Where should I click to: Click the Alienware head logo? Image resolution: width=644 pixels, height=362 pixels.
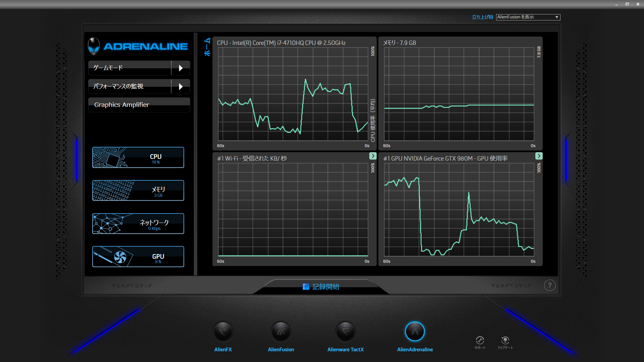[x=94, y=46]
